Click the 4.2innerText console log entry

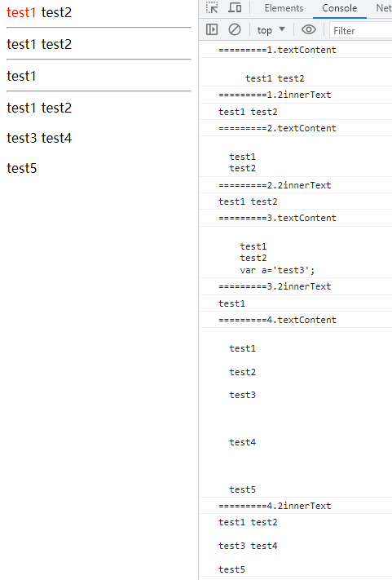[x=275, y=506]
